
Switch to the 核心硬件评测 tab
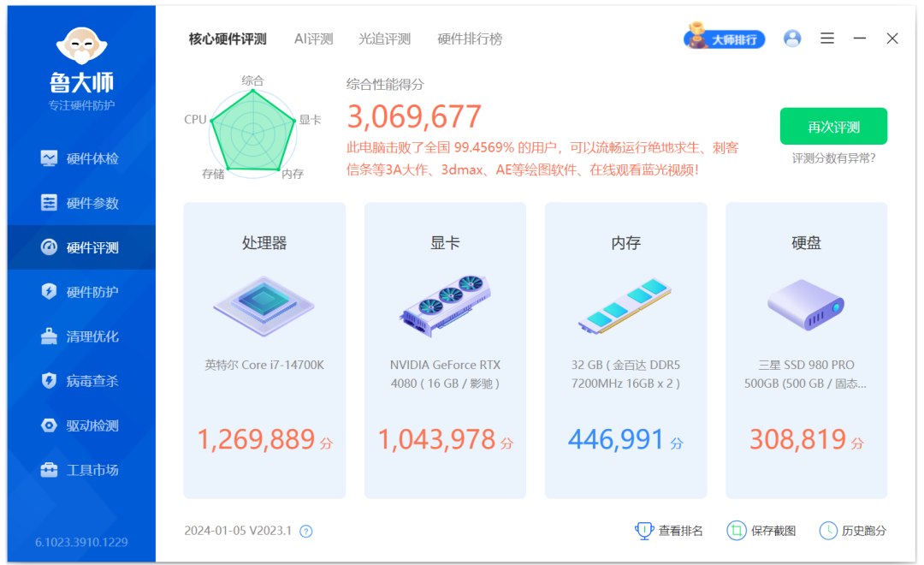tap(228, 39)
